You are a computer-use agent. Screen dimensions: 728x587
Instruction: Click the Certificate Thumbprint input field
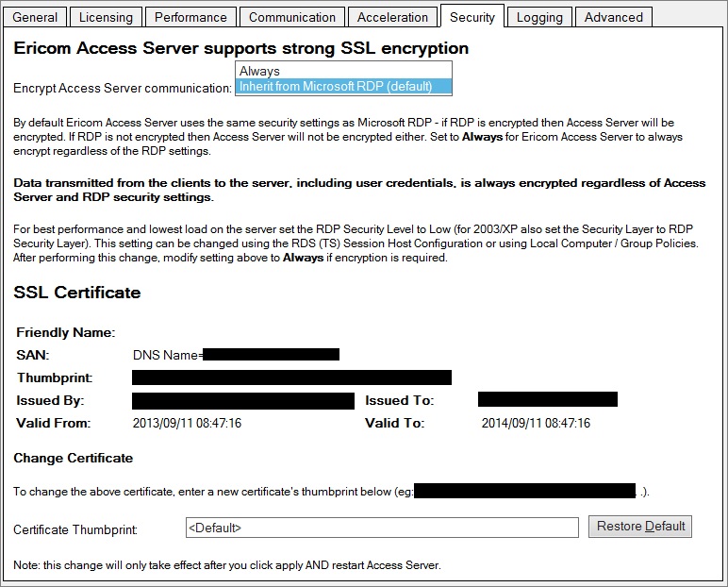tap(382, 528)
